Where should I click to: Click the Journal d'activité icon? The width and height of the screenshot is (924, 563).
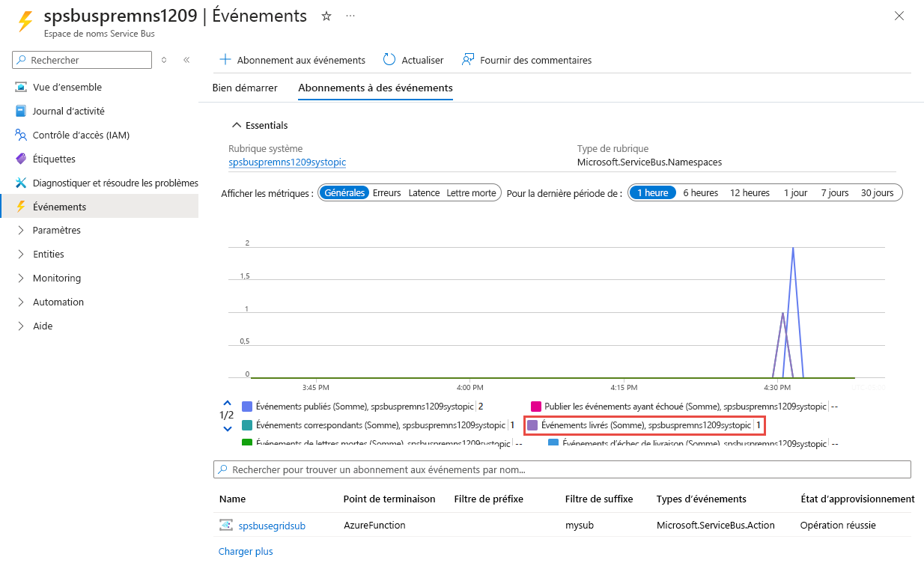[x=20, y=111]
